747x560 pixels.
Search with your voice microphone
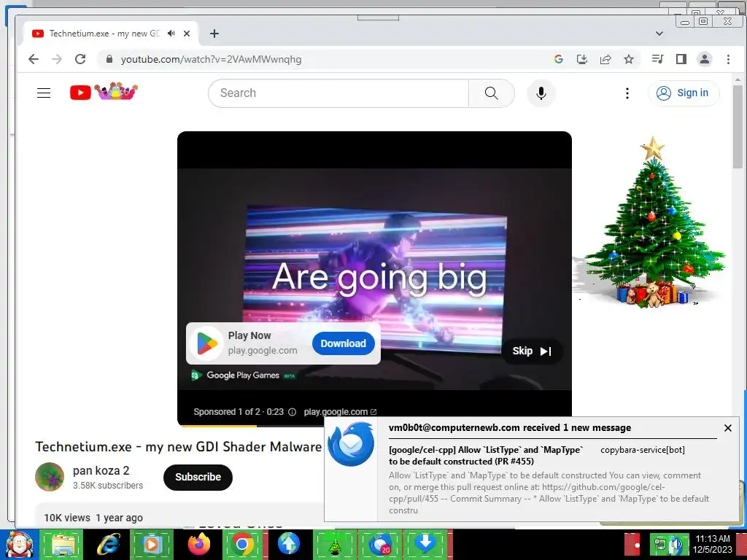pos(541,93)
